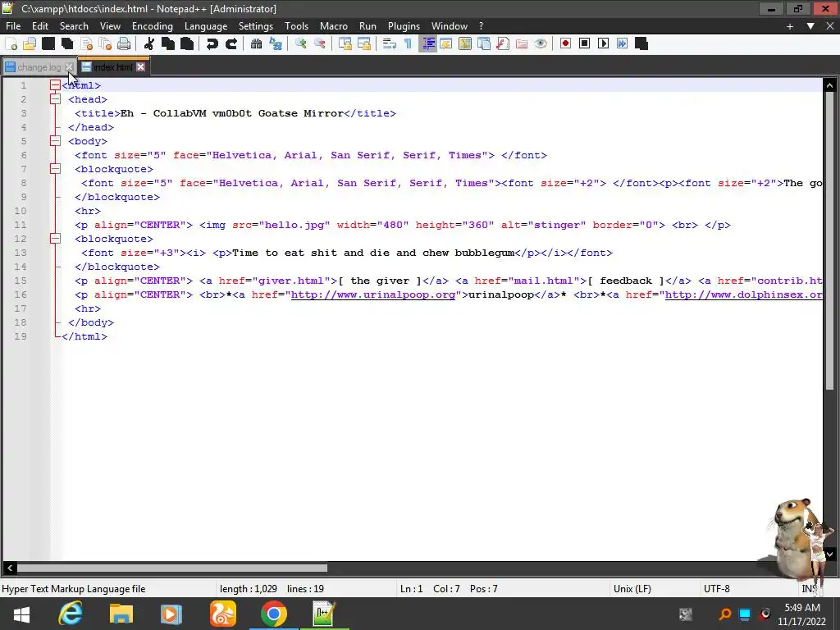This screenshot has width=840, height=630.
Task: Switch to the change.log tab
Action: click(x=39, y=67)
